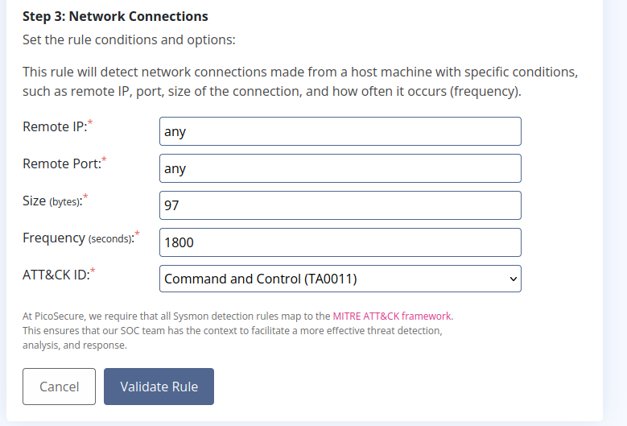This screenshot has width=627, height=426.
Task: Click the Size (bytes) label
Action: tap(52, 201)
